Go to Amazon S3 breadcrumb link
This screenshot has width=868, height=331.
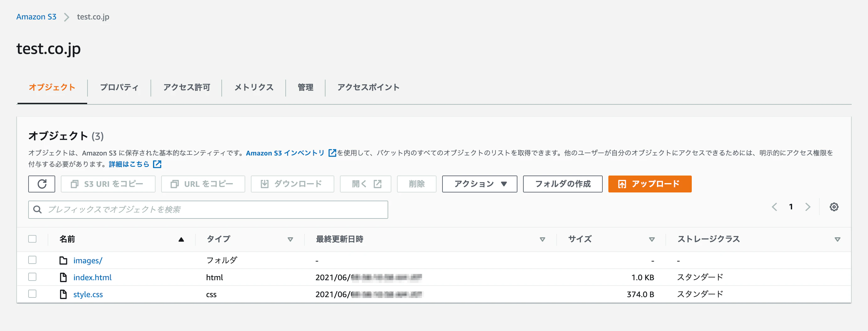[x=36, y=17]
